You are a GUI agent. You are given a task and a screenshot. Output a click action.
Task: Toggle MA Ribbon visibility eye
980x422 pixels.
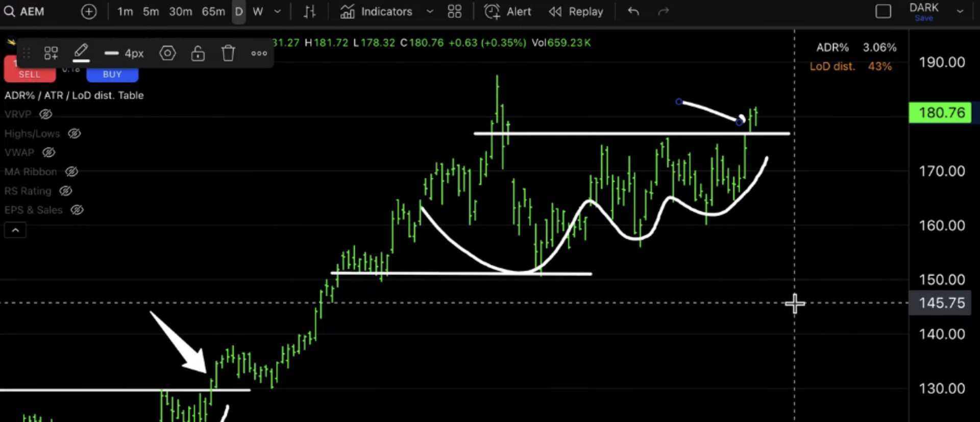tap(71, 172)
